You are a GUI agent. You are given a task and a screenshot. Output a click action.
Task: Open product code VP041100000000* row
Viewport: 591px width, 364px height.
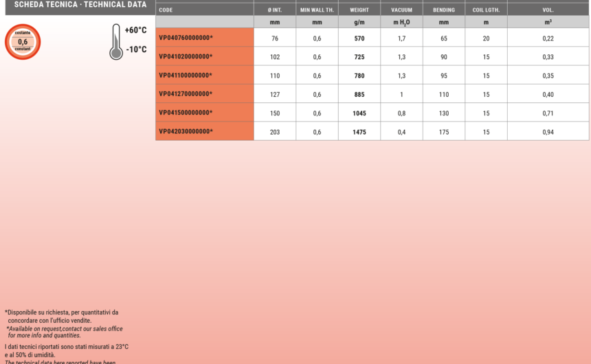pos(186,76)
